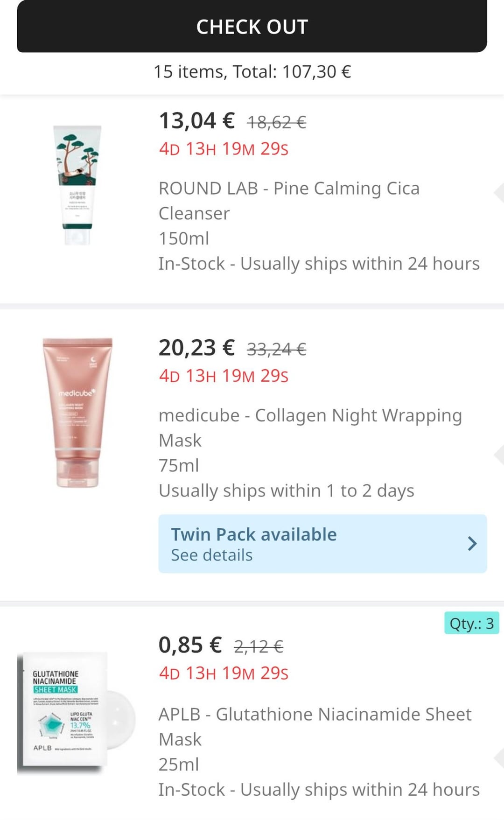Image resolution: width=504 pixels, height=820 pixels.
Task: Open the medicube pink tube product image
Action: coord(77,413)
